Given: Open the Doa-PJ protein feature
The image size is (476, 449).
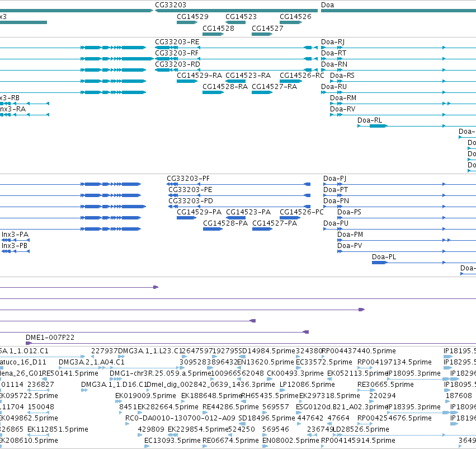Looking at the screenshot, I should pyautogui.click(x=399, y=184).
